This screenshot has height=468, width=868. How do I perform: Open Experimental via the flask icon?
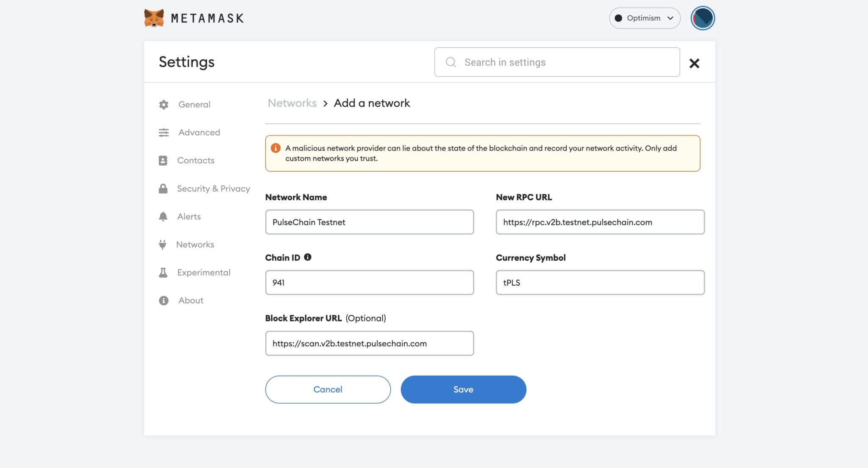click(163, 272)
